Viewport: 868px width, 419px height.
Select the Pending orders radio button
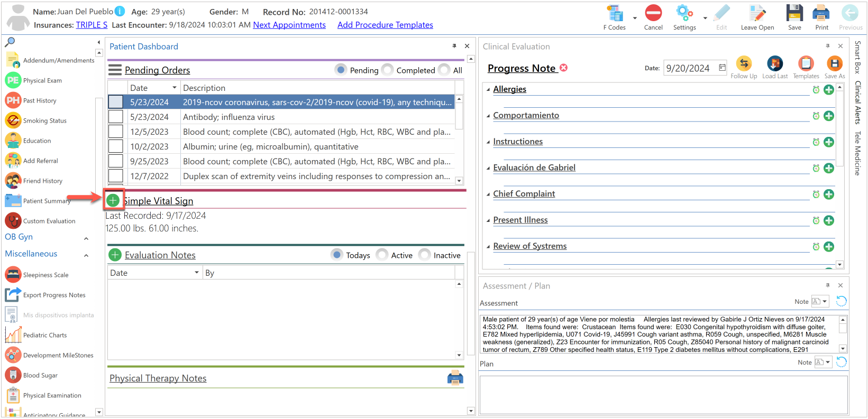341,70
